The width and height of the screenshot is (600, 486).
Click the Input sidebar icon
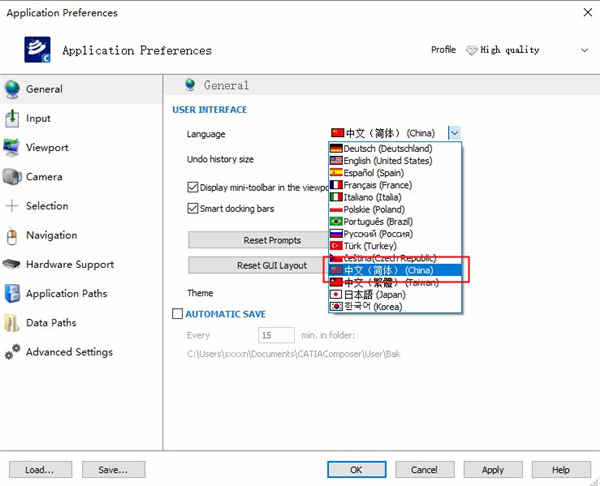pyautogui.click(x=12, y=118)
